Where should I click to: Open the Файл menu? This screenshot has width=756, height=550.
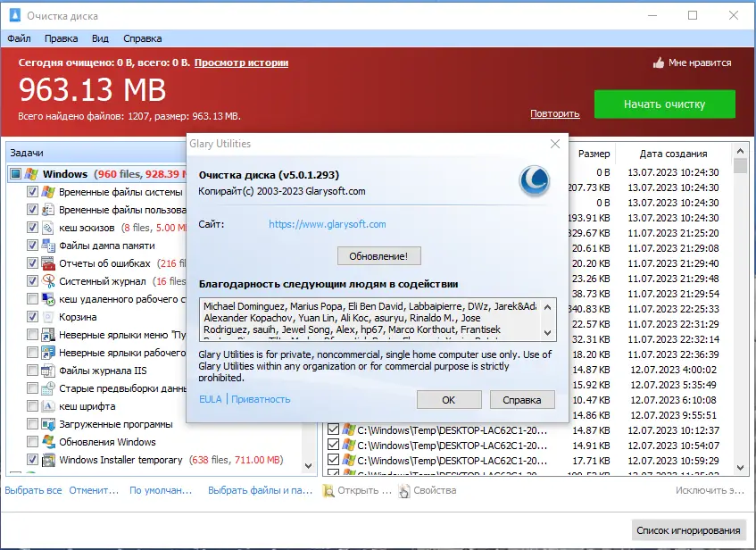[20, 38]
